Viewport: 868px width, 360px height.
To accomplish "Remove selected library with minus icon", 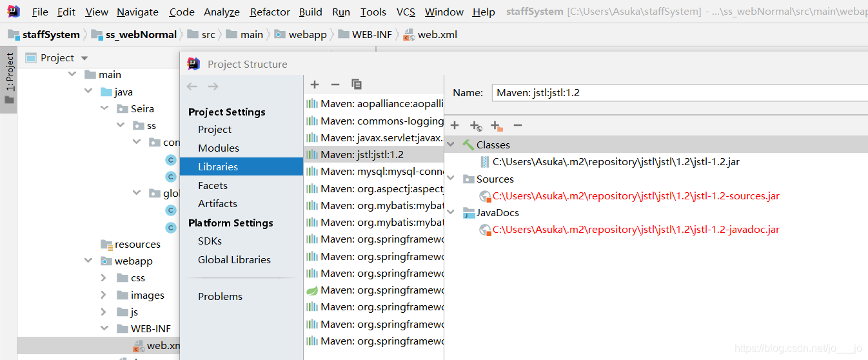I will (335, 85).
